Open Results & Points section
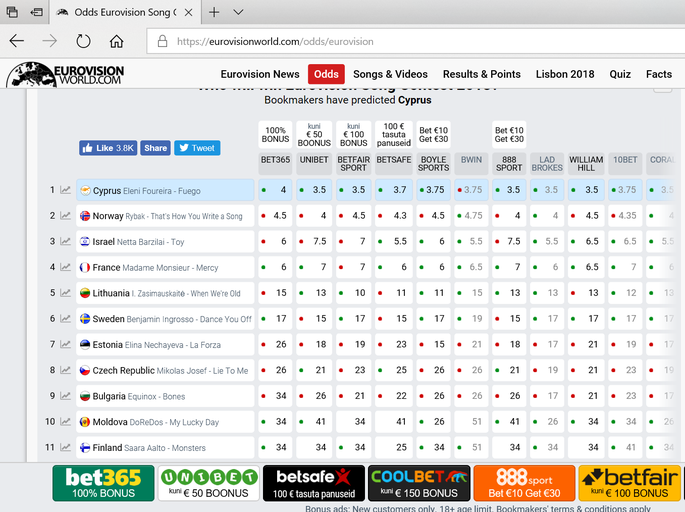This screenshot has width=685, height=512. [481, 74]
